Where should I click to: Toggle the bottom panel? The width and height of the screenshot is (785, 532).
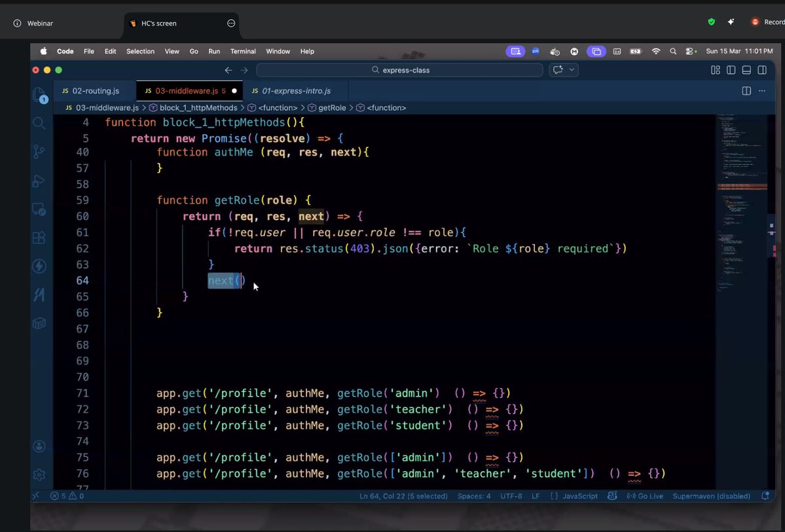click(746, 70)
